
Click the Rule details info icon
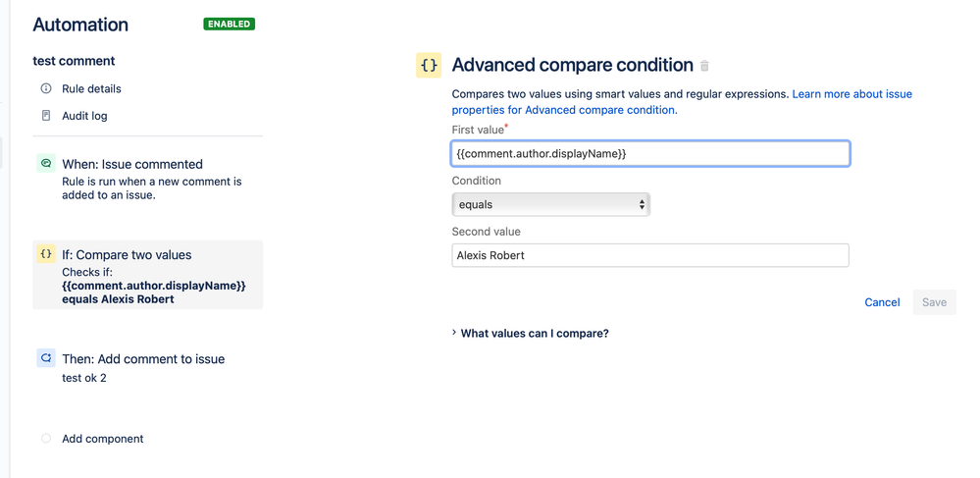46,89
